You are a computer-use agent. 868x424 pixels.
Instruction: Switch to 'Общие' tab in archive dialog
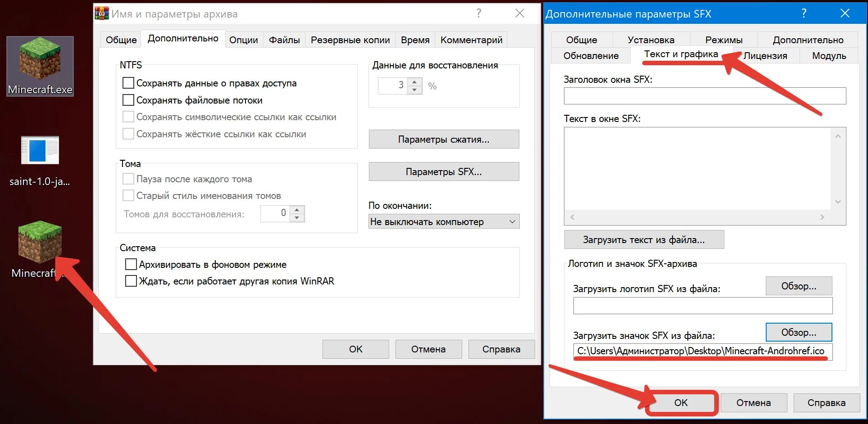pos(121,40)
